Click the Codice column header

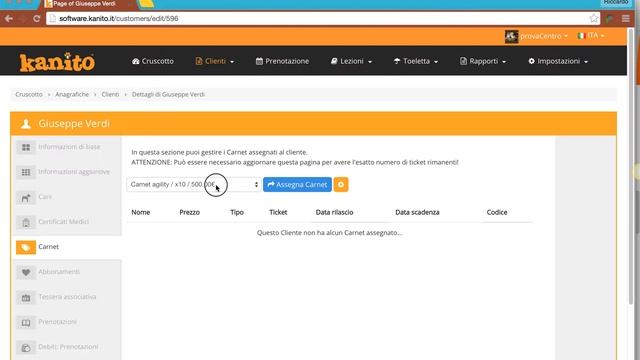pyautogui.click(x=497, y=212)
